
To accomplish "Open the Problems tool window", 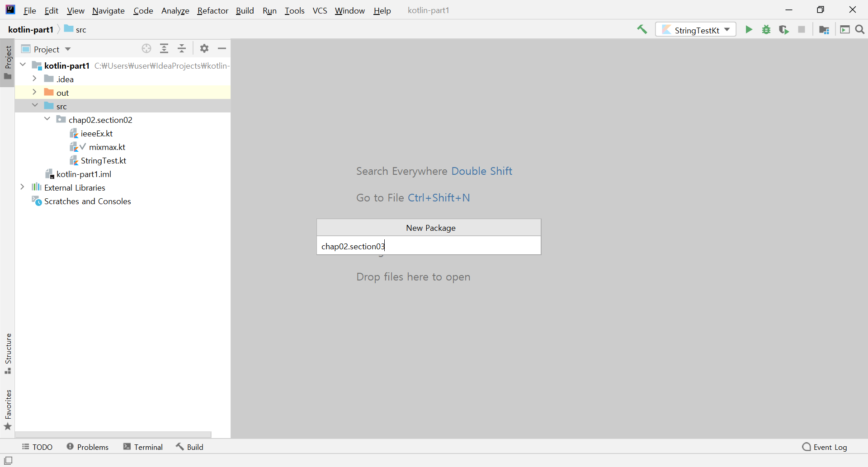I will pyautogui.click(x=88, y=447).
